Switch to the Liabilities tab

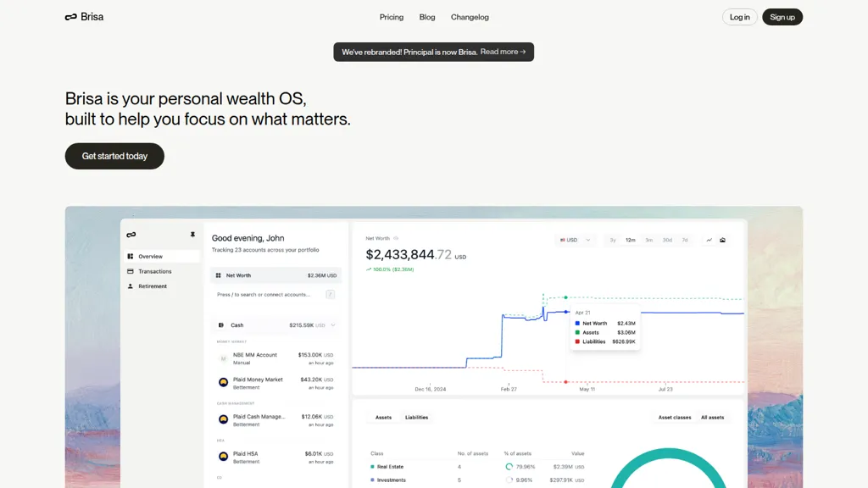[x=416, y=418]
